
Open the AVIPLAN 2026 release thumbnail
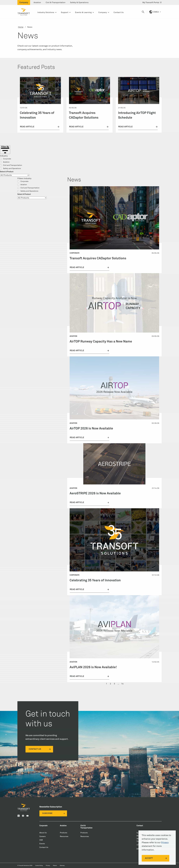coord(114,627)
